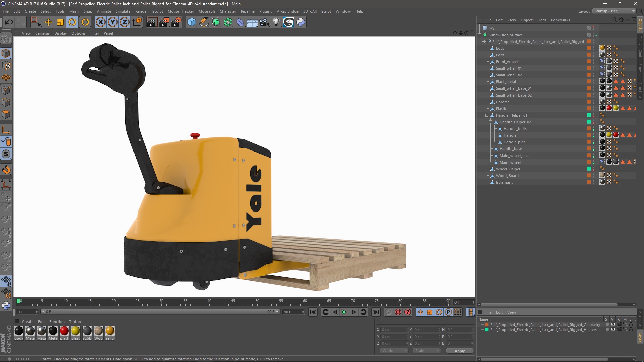Click Body layer color square

click(x=589, y=48)
